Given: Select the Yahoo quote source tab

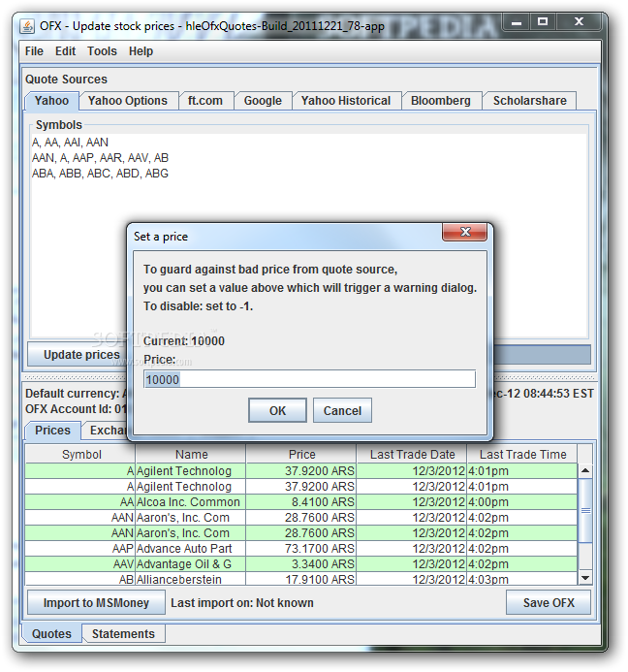Looking at the screenshot, I should point(51,101).
